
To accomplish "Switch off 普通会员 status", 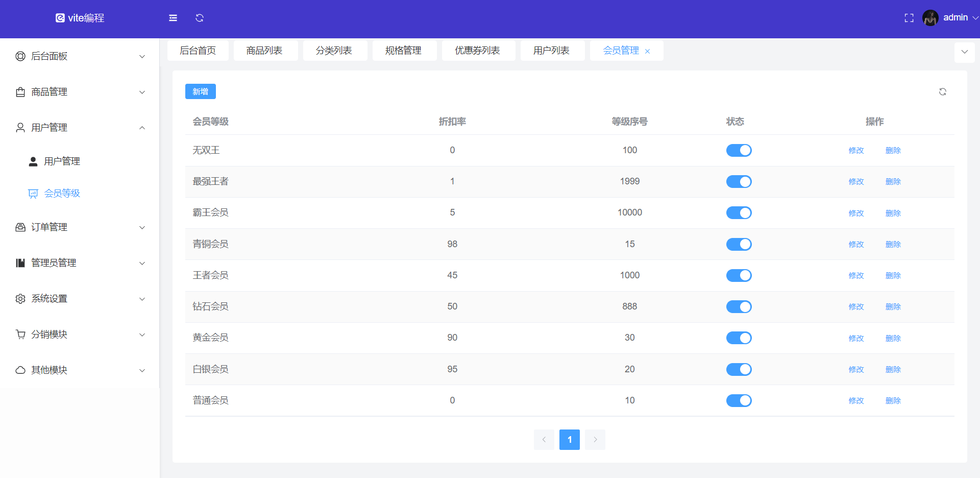I will tap(739, 400).
